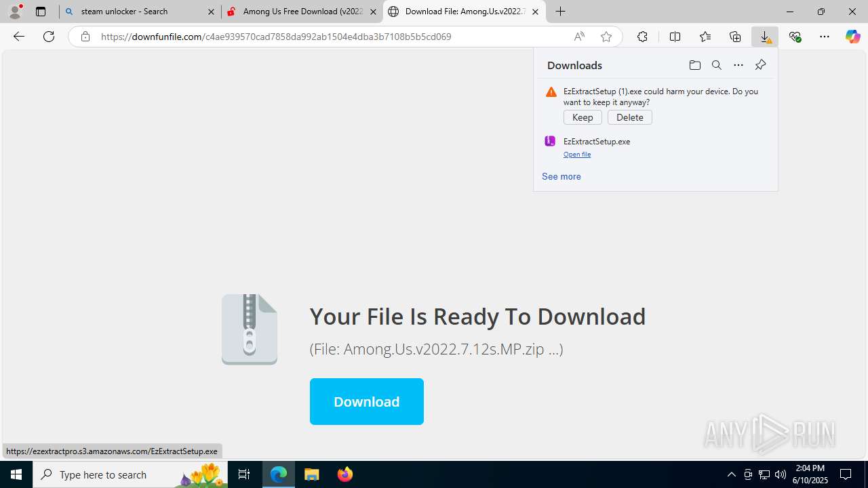The image size is (868, 488).
Task: Click Open file link under EzExtractSetup.exe
Action: coord(577,155)
